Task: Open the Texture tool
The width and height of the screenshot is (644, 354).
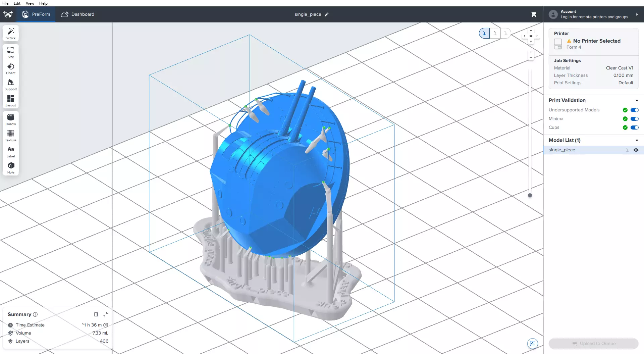Action: pyautogui.click(x=11, y=136)
